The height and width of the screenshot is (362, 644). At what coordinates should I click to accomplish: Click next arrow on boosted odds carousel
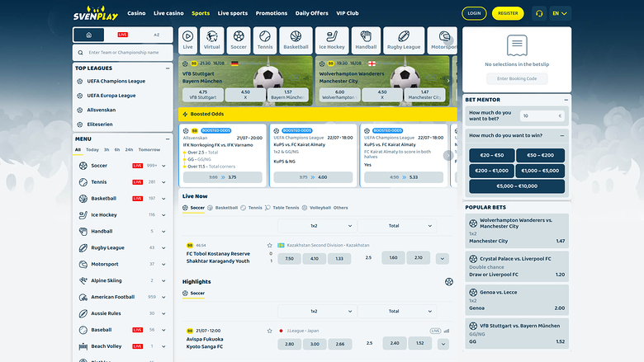(448, 155)
